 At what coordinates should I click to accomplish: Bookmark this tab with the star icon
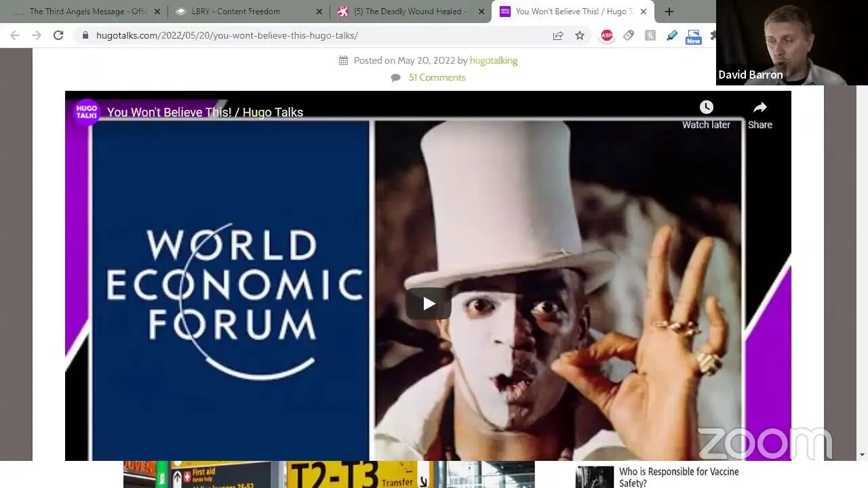580,35
